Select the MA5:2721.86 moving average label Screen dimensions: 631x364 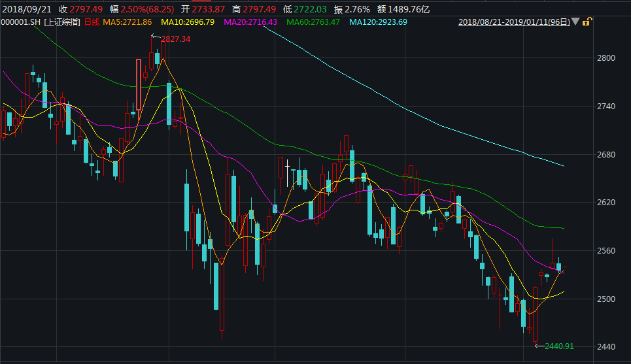click(x=128, y=22)
